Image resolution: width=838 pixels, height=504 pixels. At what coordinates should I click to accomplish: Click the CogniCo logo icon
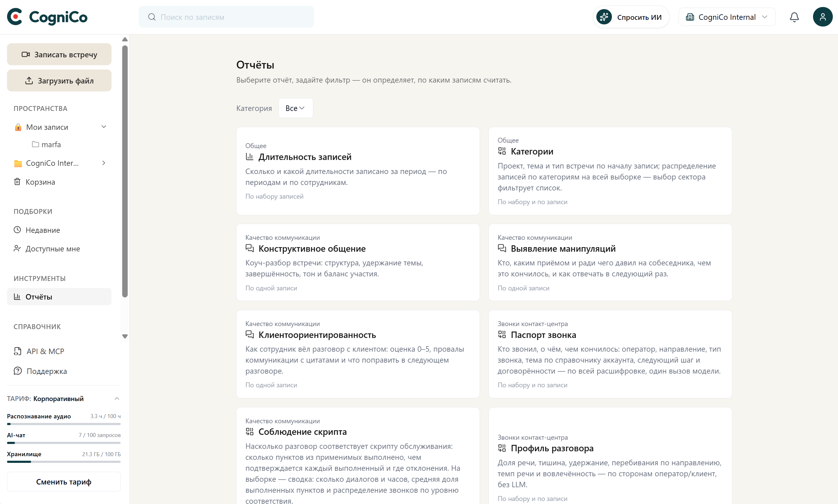pyautogui.click(x=15, y=17)
